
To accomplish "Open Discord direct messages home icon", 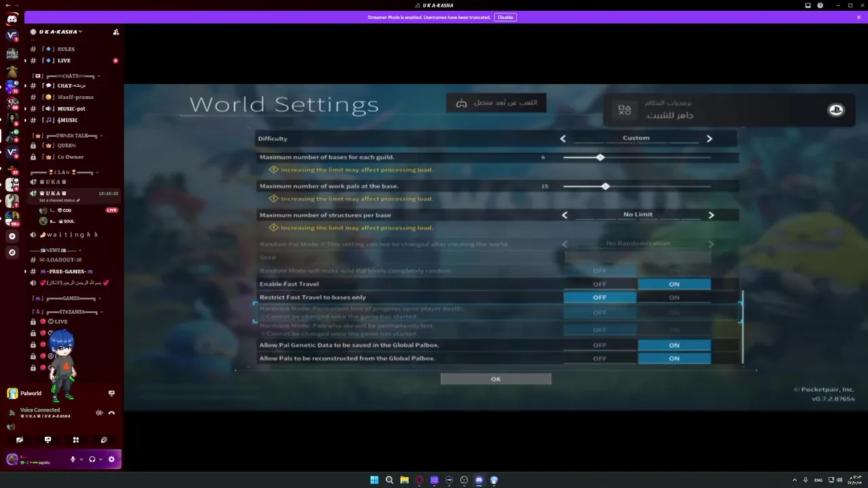I will pyautogui.click(x=12, y=19).
